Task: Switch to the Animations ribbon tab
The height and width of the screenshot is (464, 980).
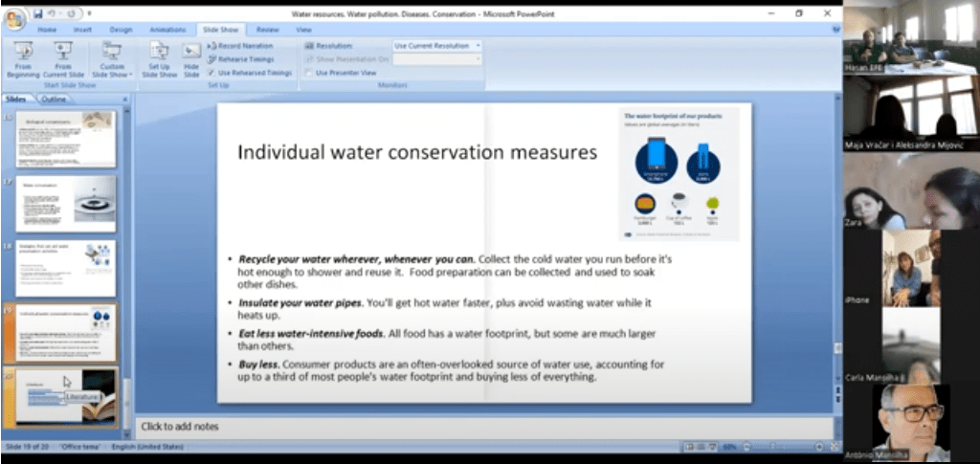Action: click(x=167, y=30)
